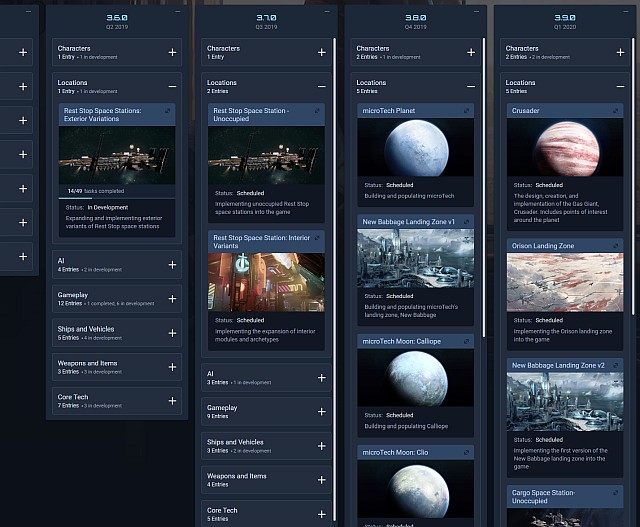Open expand icon on Orison Landing Zone card
This screenshot has width=640, height=527.
click(x=616, y=246)
